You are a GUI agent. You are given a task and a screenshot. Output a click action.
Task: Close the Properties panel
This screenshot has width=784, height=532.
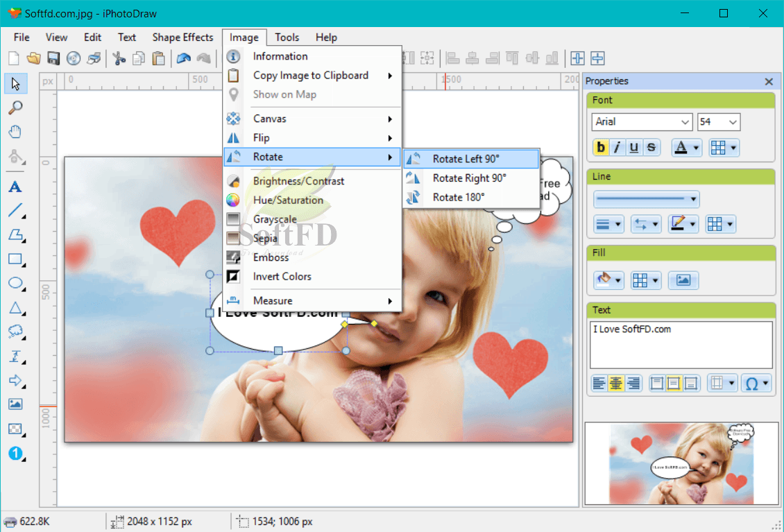769,82
